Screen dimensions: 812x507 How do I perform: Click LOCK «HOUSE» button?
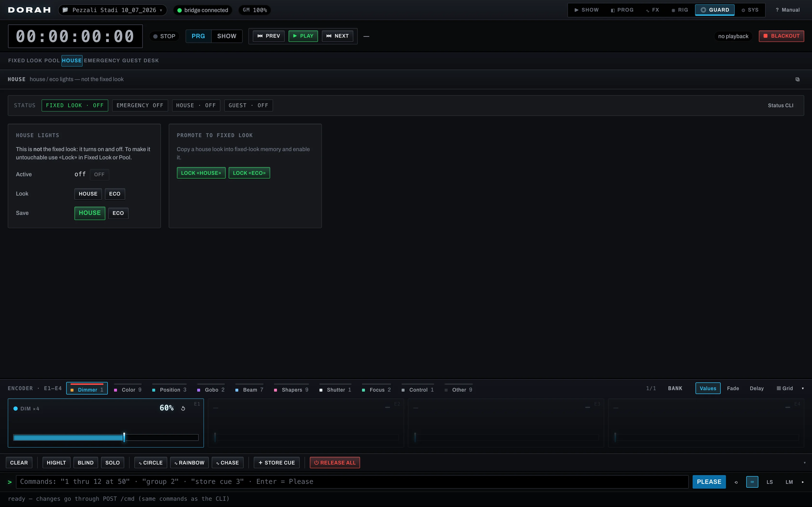(x=201, y=173)
